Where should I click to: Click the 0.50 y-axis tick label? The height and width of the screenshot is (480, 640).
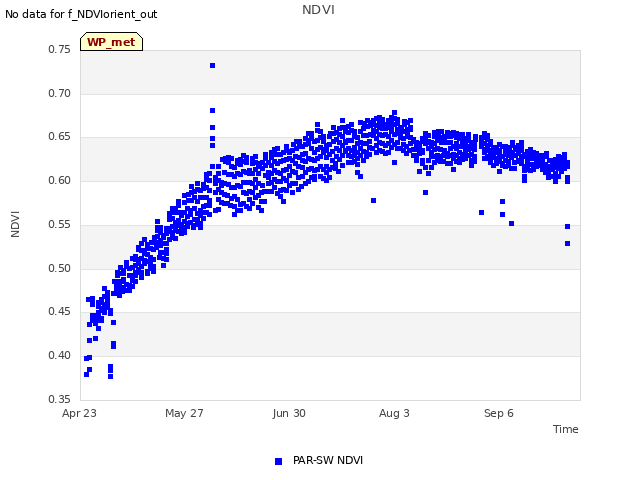point(59,268)
